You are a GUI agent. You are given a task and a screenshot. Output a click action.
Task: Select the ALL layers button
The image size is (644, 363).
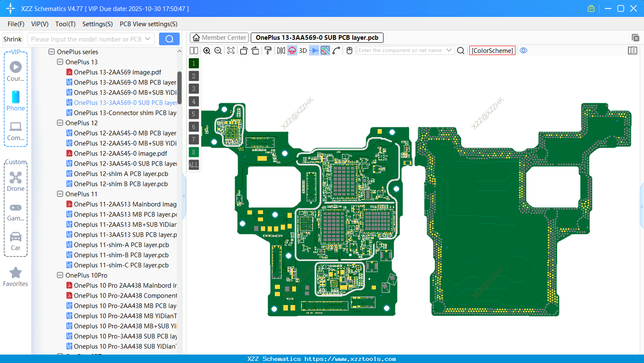pos(193,165)
